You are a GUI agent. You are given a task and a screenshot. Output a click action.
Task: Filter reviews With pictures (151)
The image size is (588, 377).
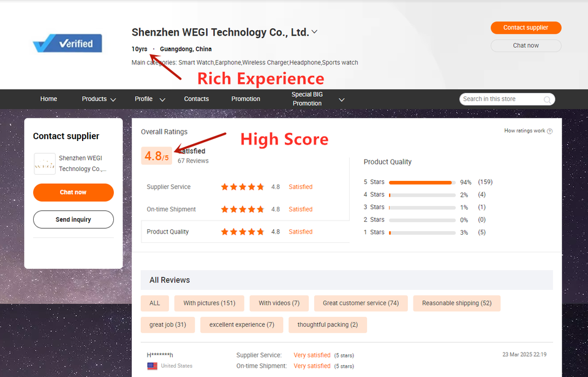(x=209, y=303)
